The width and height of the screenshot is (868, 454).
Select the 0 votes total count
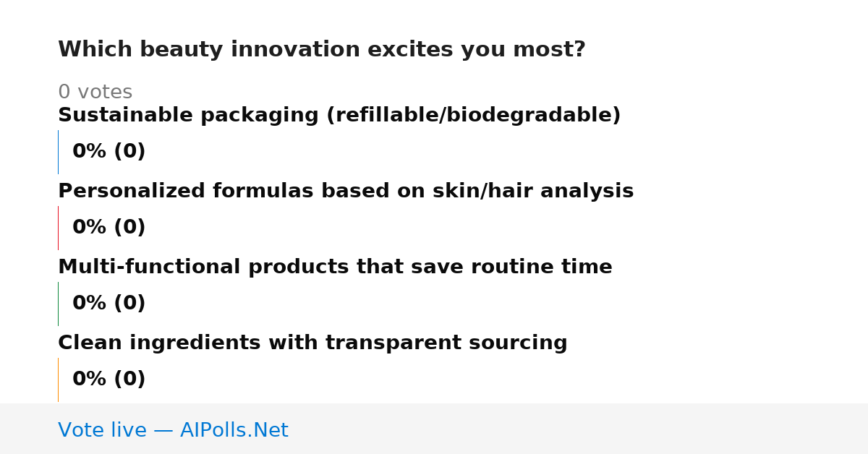coord(95,93)
